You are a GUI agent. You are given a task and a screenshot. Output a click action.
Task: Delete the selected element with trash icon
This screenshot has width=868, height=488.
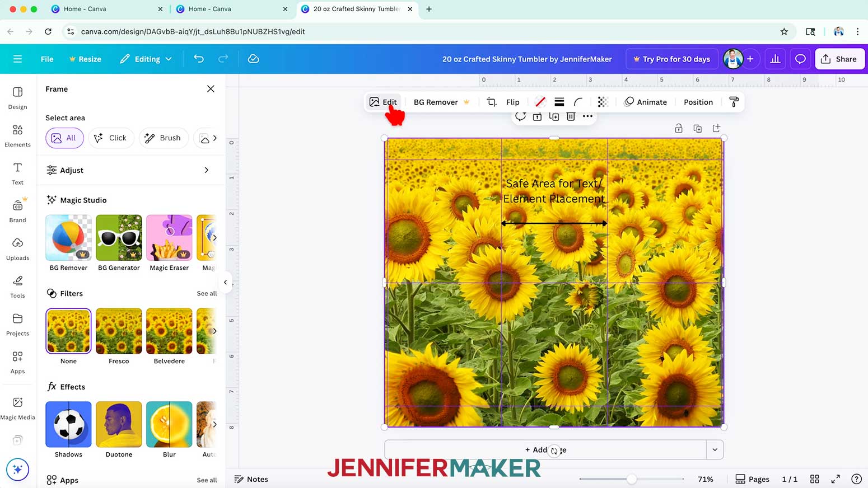point(571,116)
